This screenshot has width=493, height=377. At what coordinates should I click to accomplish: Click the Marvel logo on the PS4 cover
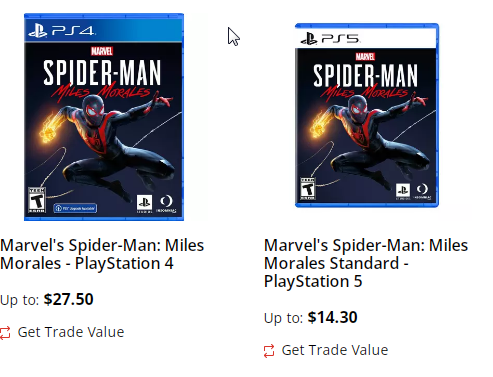click(x=102, y=51)
